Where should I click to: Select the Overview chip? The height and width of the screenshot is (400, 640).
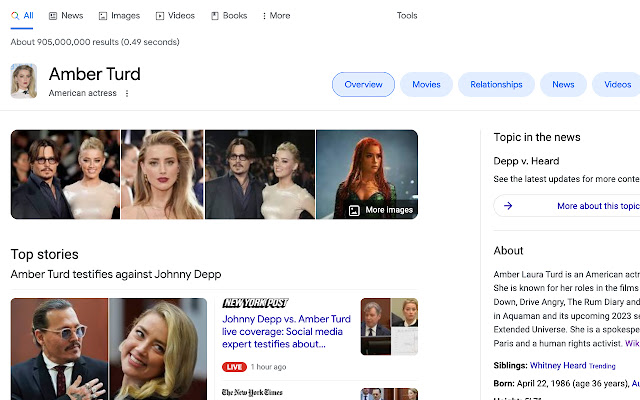tap(363, 85)
